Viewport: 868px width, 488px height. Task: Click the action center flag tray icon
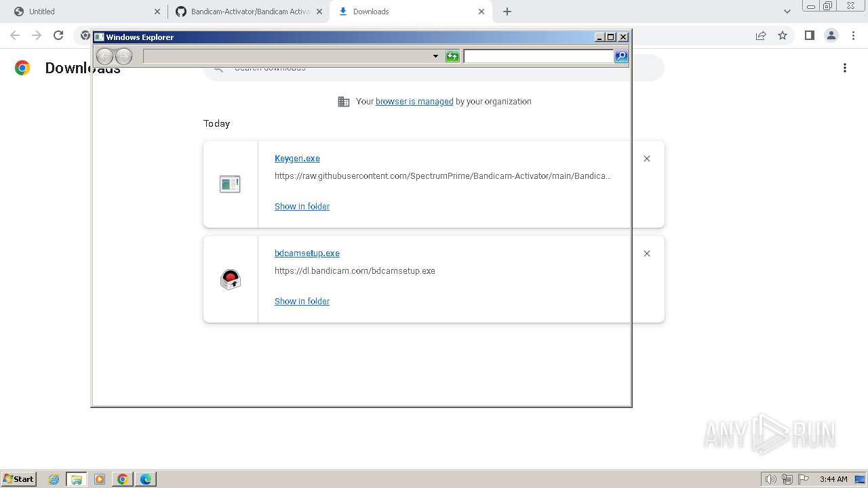pyautogui.click(x=804, y=479)
